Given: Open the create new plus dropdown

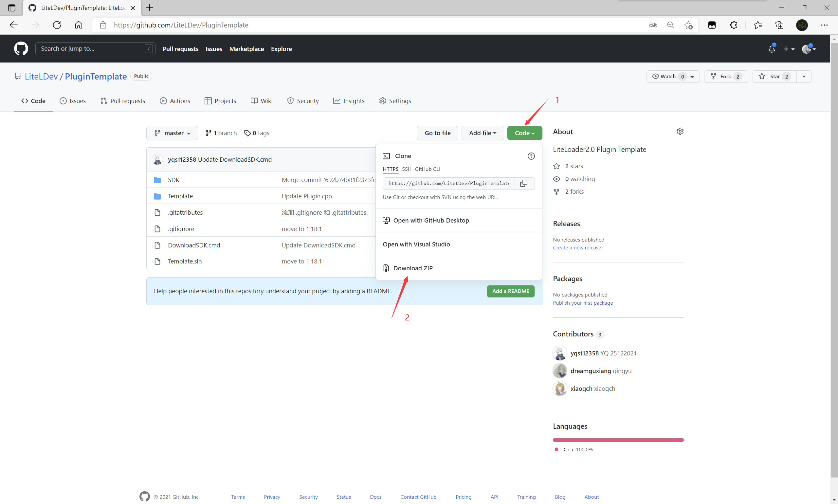Looking at the screenshot, I should 789,49.
